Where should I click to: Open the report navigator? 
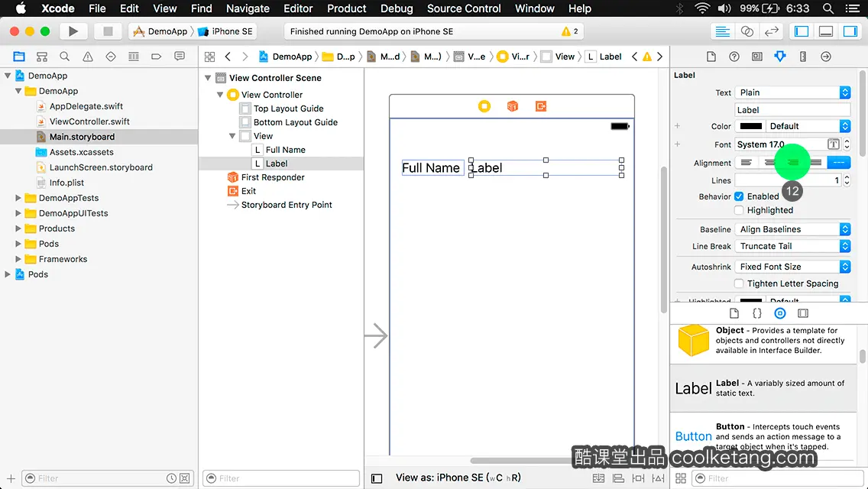pyautogui.click(x=180, y=57)
